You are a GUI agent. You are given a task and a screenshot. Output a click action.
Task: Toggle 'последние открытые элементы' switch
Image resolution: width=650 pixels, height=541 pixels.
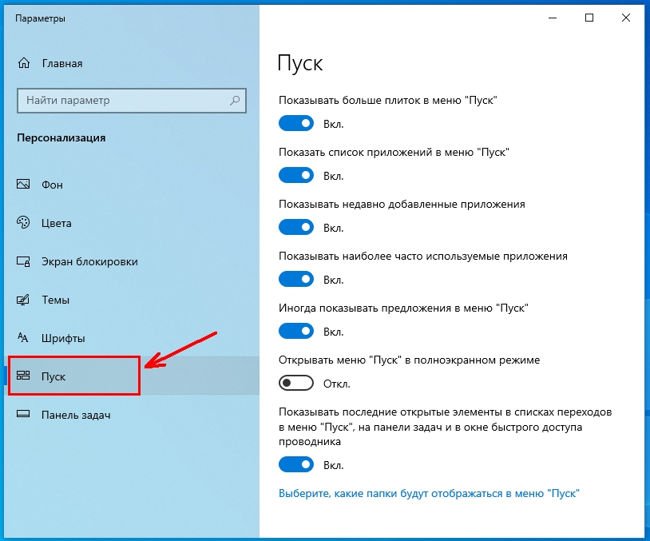tap(296, 465)
